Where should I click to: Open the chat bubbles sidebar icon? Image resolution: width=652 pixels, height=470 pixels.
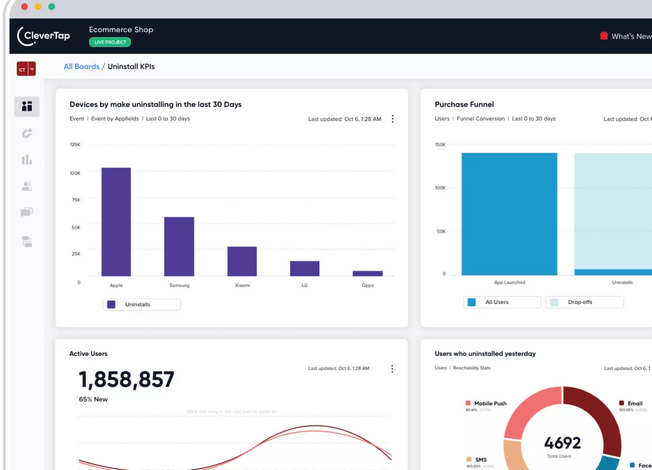(27, 213)
